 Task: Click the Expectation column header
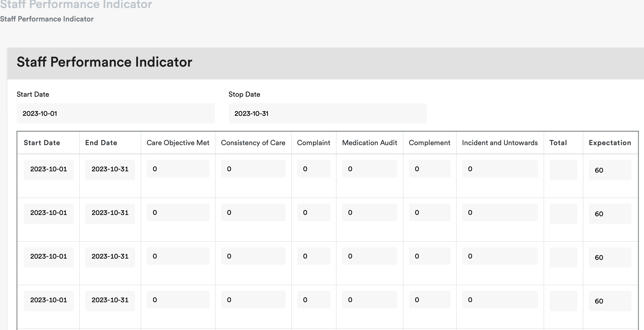(610, 143)
